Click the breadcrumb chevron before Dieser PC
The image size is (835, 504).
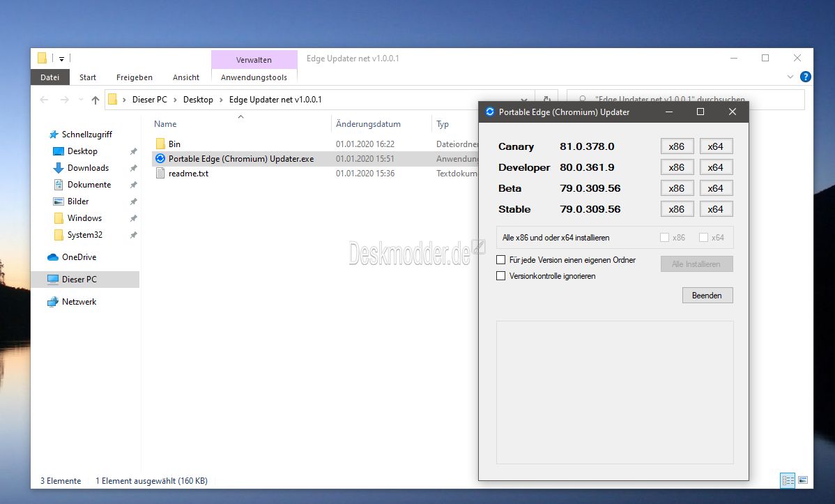pos(124,100)
